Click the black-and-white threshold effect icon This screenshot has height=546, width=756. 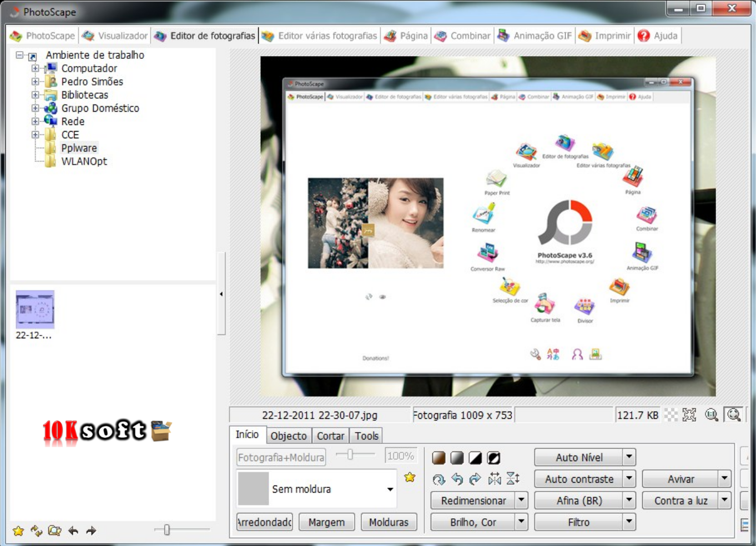[475, 458]
